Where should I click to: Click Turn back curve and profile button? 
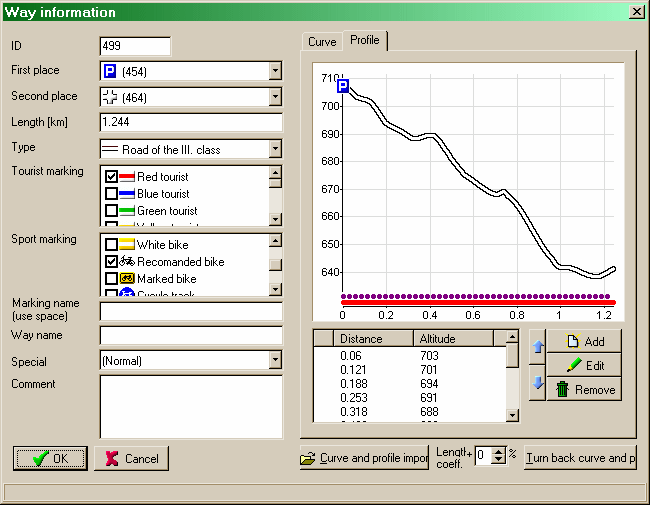pos(581,458)
